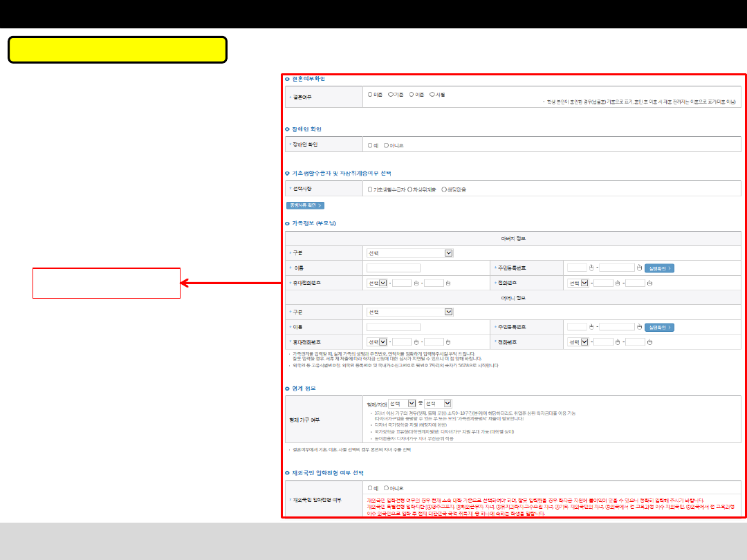Open father's 구분 dropdown
Image resolution: width=747 pixels, height=560 pixels.
pyautogui.click(x=410, y=253)
